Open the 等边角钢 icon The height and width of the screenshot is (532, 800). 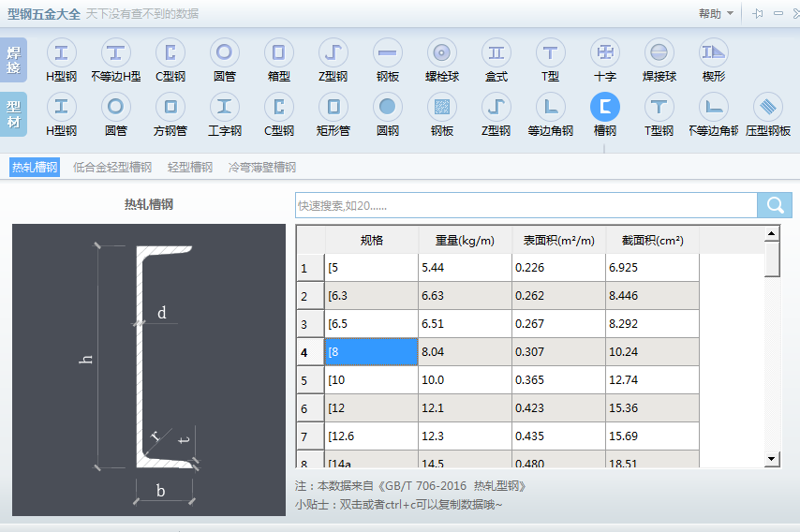(x=551, y=107)
